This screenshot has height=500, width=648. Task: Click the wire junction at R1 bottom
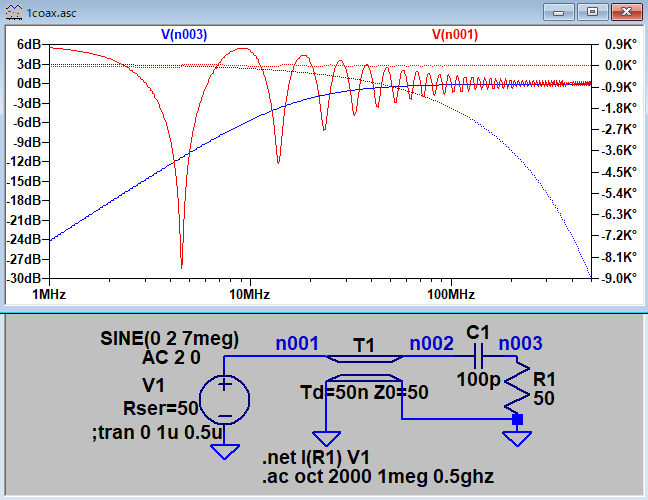517,419
